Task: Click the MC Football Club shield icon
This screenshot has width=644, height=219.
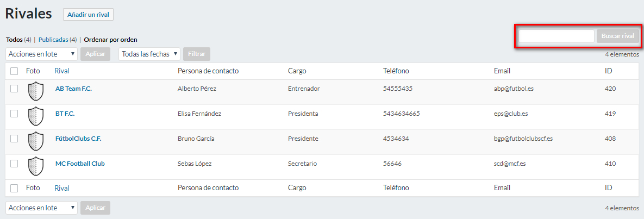Action: point(36,166)
